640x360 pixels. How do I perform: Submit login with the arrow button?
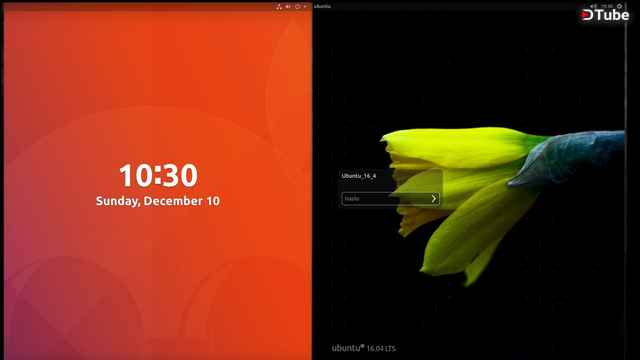point(434,199)
